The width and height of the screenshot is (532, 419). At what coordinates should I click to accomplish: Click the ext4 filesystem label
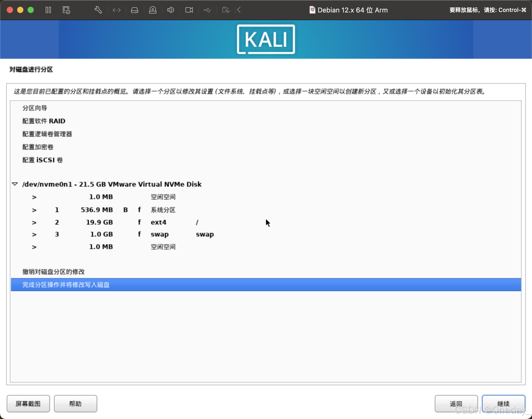158,222
